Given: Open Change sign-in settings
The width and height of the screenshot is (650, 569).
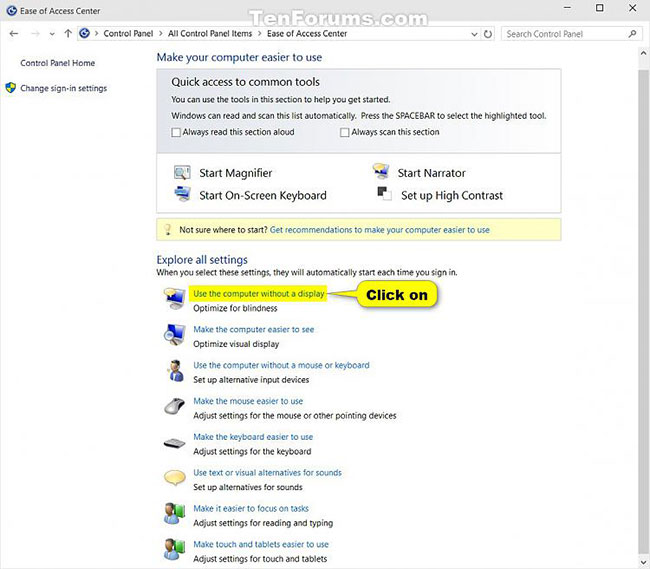Looking at the screenshot, I should pos(63,88).
